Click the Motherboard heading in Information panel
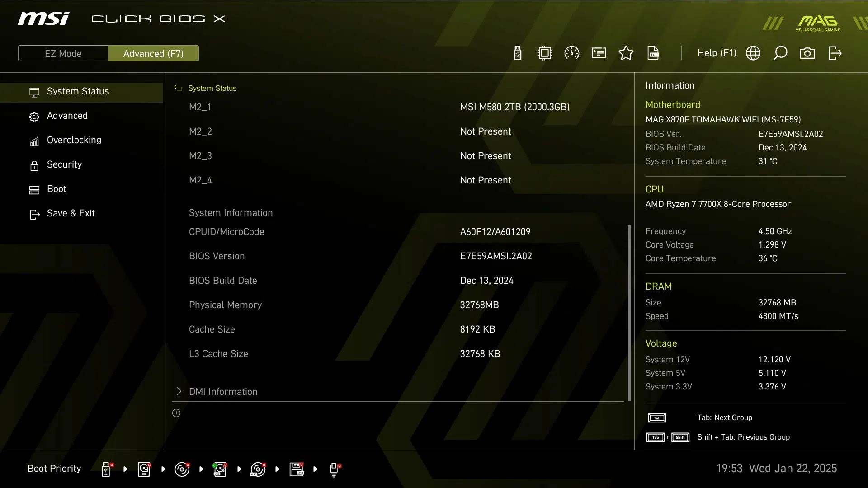 (x=673, y=105)
